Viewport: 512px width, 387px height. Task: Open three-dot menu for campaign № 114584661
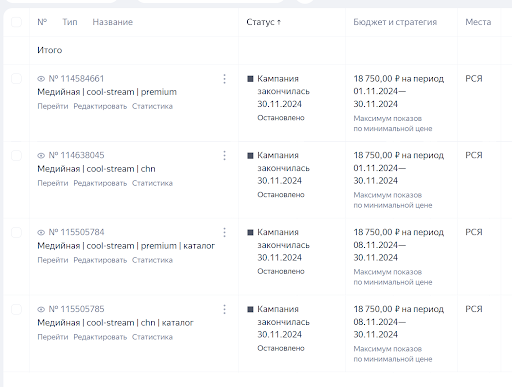[224, 79]
